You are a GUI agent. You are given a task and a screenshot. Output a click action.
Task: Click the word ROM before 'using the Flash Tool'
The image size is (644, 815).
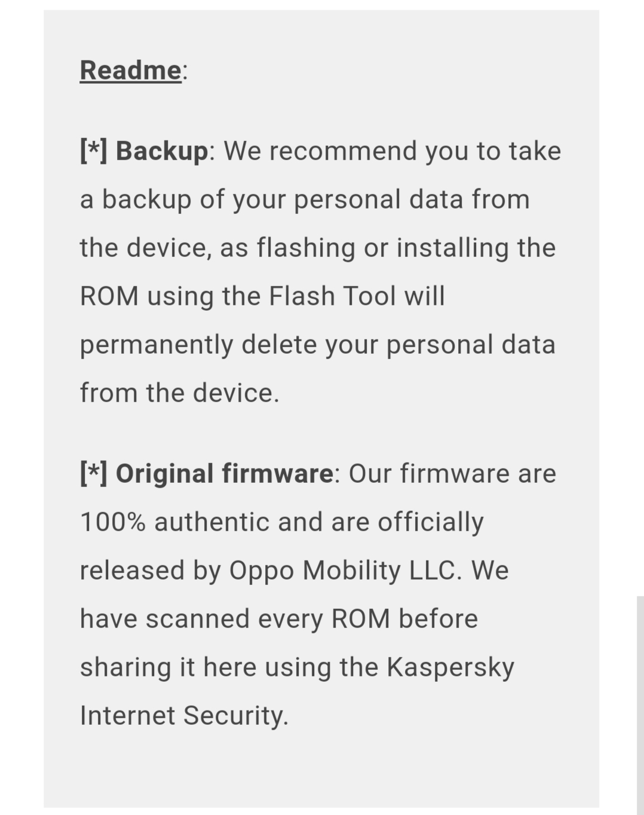(x=109, y=296)
